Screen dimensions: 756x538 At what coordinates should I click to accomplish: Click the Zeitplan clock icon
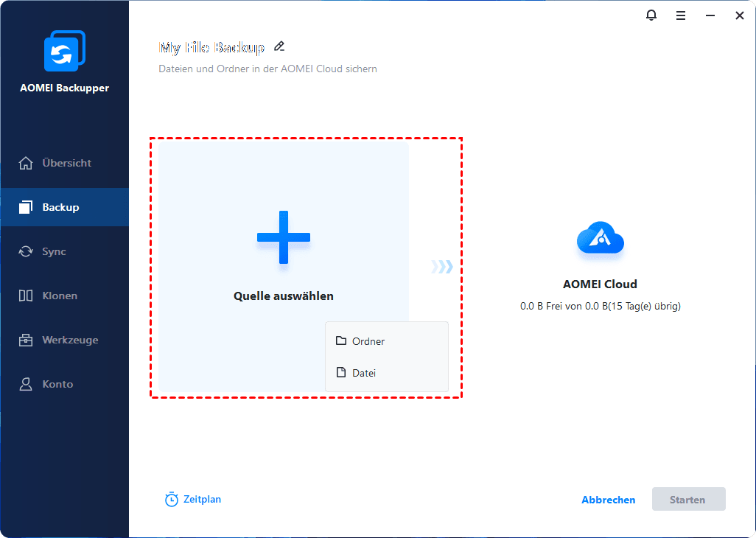(172, 500)
